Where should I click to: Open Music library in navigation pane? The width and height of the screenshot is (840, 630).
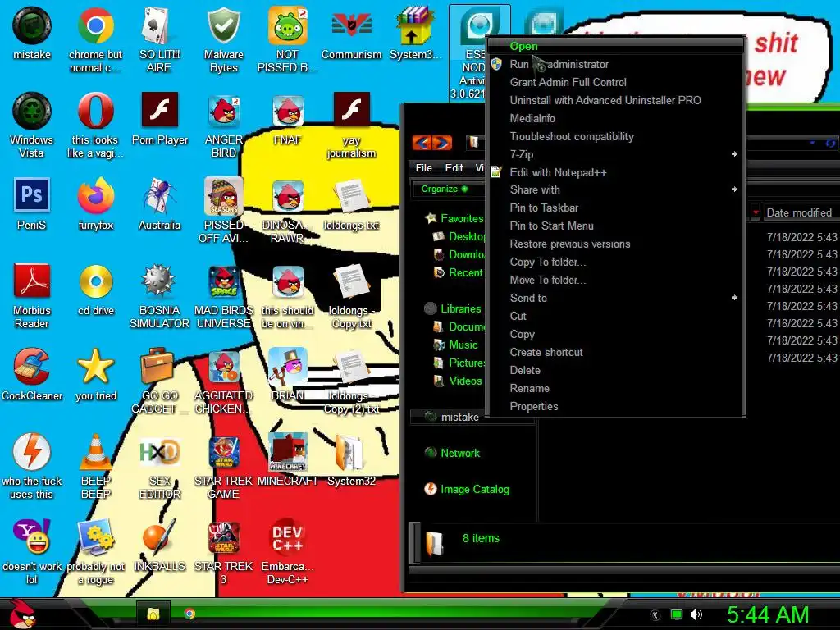pos(456,345)
